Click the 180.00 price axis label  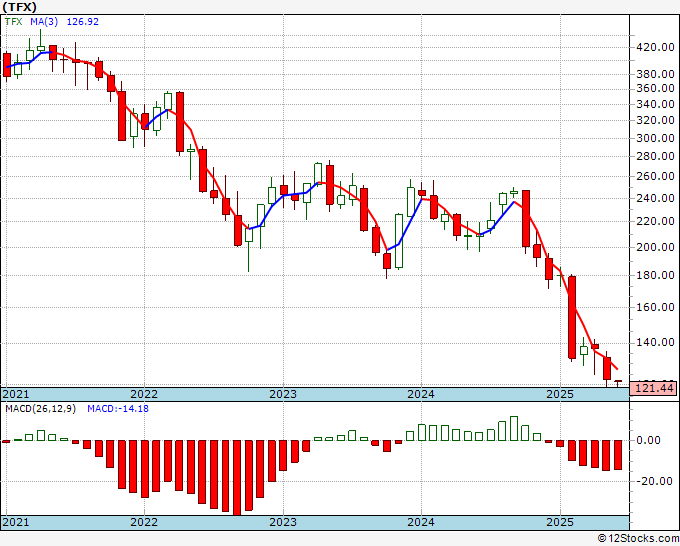click(x=655, y=276)
